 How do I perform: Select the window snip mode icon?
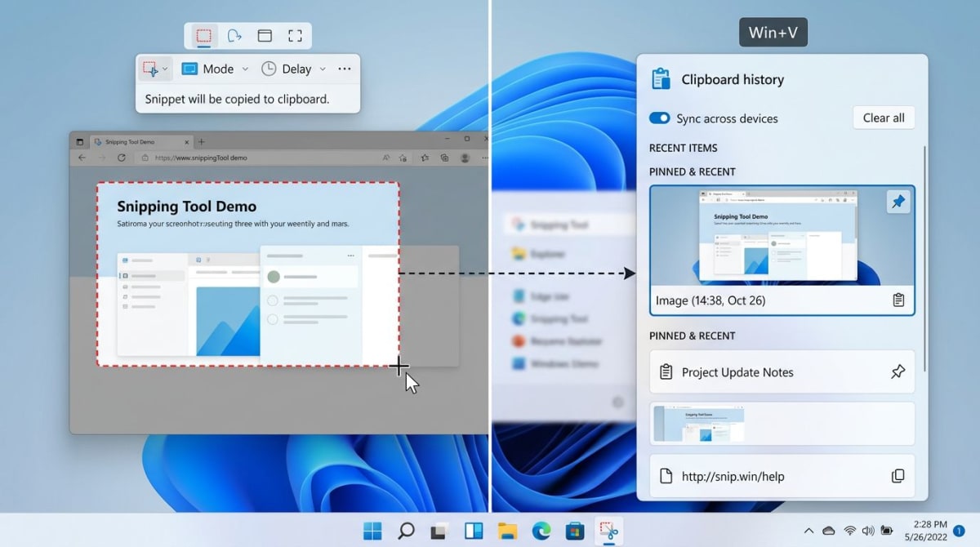click(x=265, y=35)
